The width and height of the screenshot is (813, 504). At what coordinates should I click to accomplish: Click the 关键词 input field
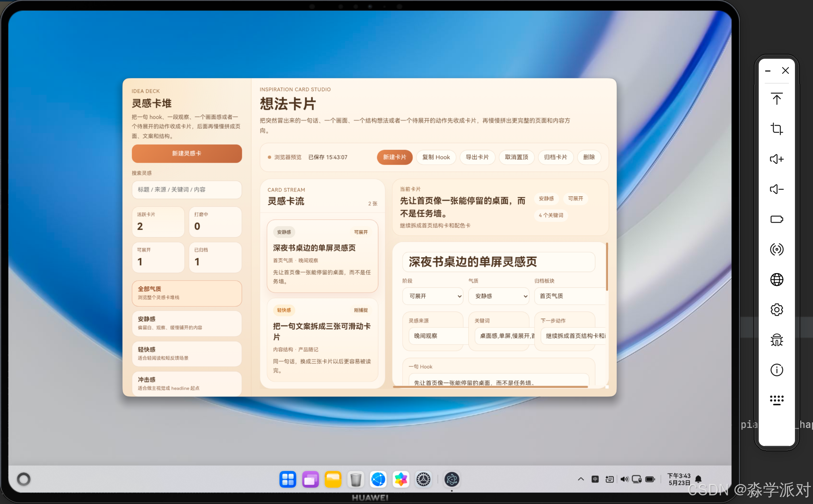tap(505, 336)
